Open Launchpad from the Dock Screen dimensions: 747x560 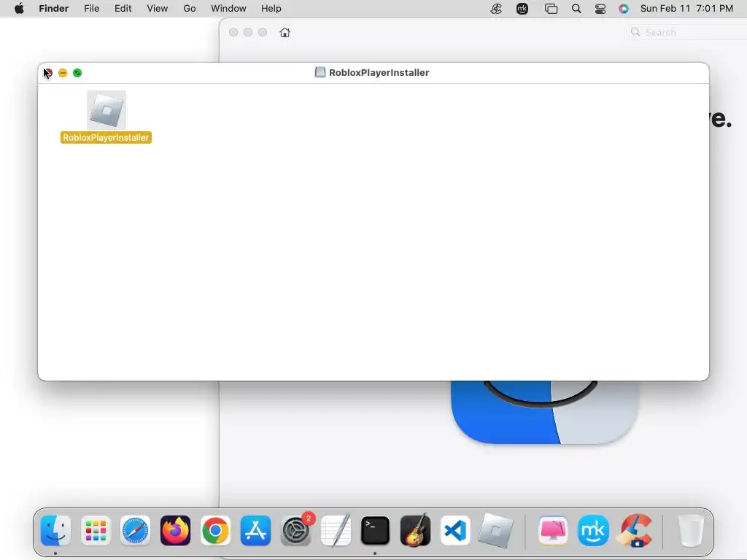tap(96, 531)
